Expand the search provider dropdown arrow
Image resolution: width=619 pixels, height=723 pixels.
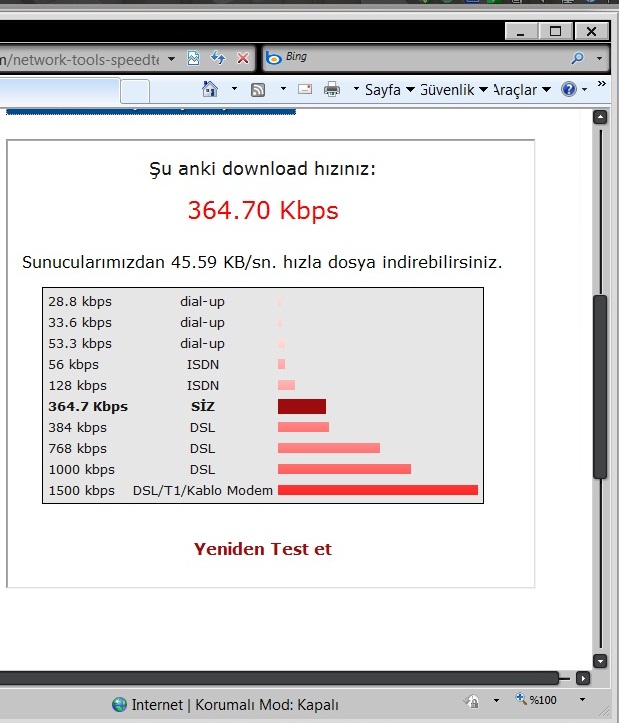(x=599, y=59)
